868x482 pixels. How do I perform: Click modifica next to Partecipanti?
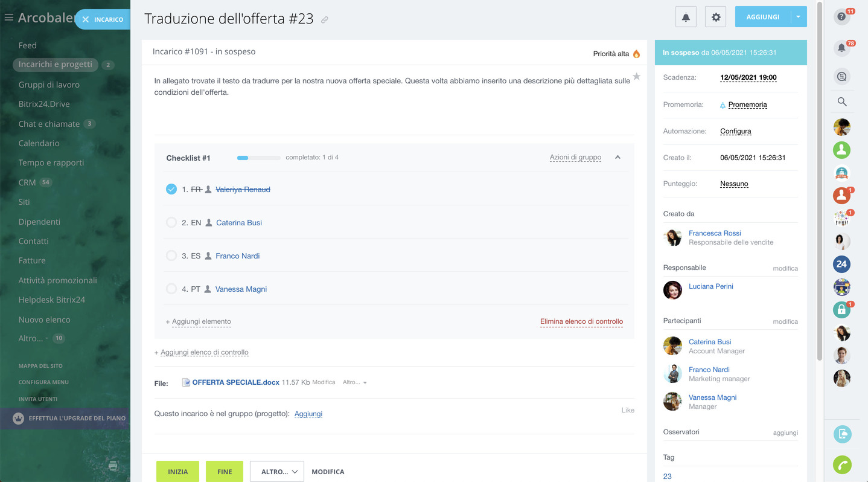pyautogui.click(x=785, y=321)
